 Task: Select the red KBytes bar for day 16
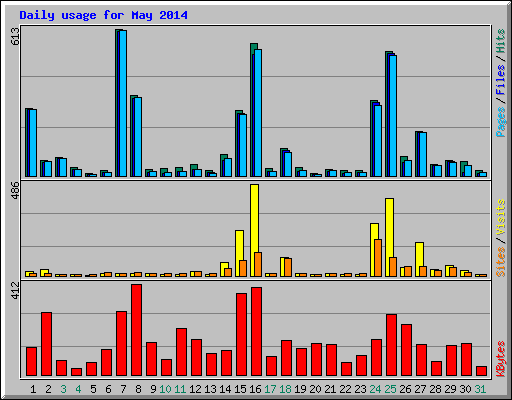[256, 332]
